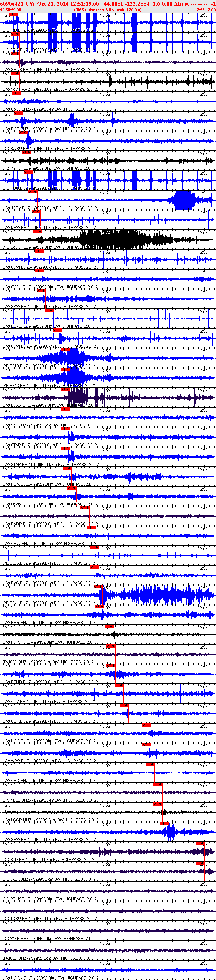Select the UW.NCO.EHZ station label
Screen dimensions: 216x980
(16, 741)
